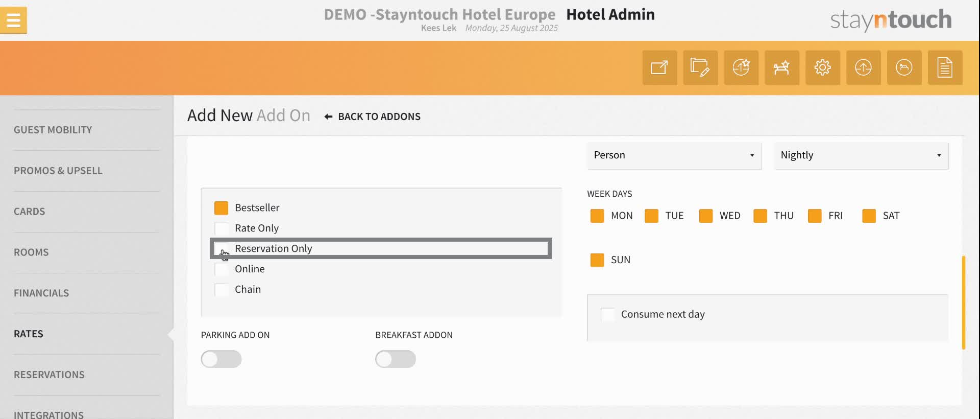Enable the Chain checkbox

pos(222,290)
